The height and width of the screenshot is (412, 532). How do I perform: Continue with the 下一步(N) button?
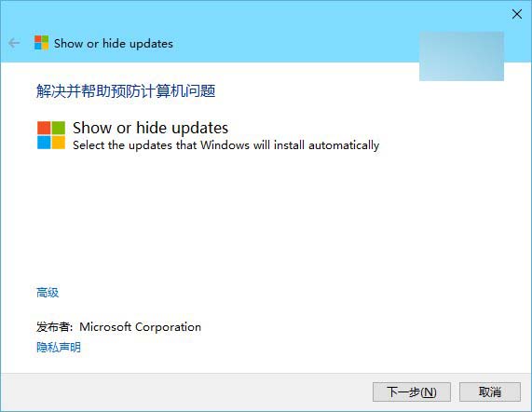tap(412, 392)
